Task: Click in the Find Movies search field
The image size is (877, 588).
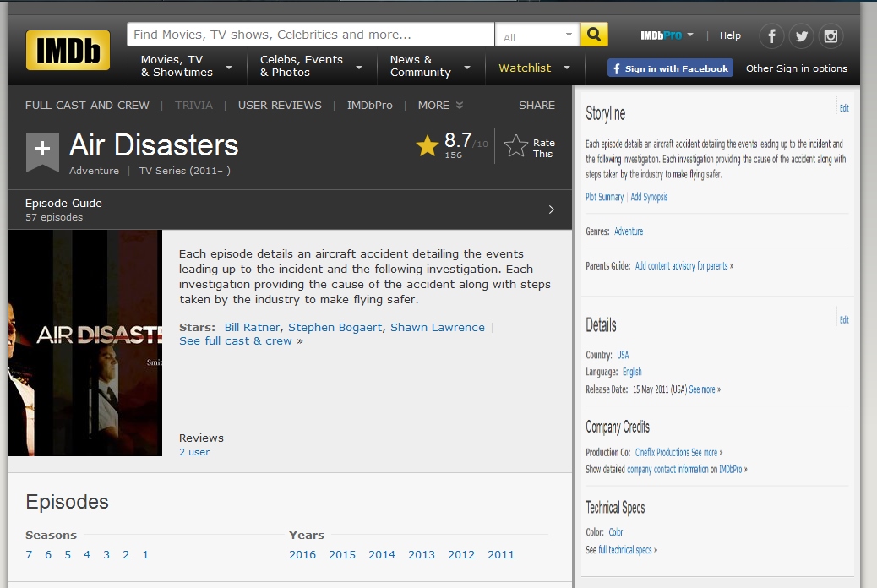Action: click(310, 35)
